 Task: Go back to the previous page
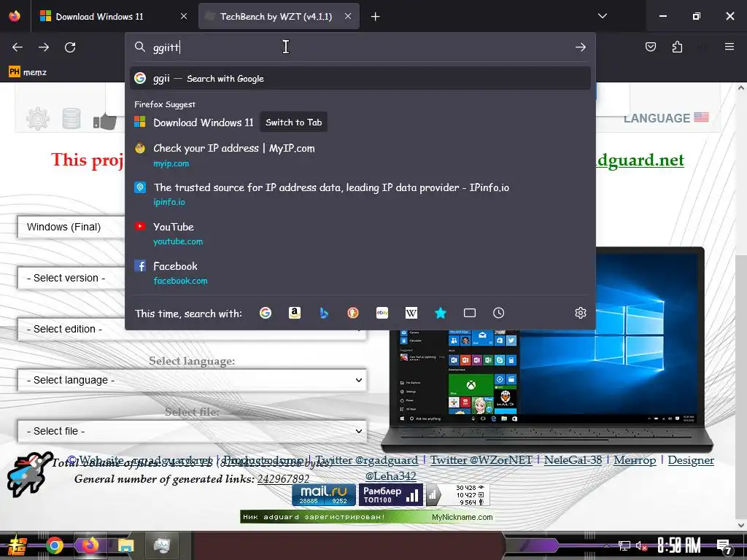[x=18, y=47]
